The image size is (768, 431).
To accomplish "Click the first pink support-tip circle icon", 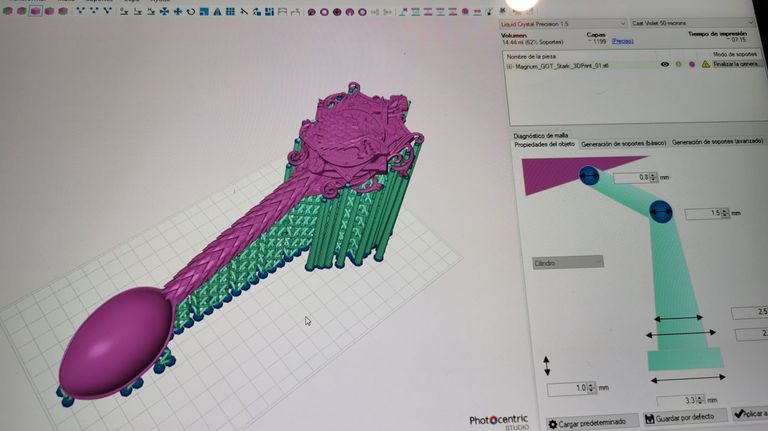I will pos(311,12).
